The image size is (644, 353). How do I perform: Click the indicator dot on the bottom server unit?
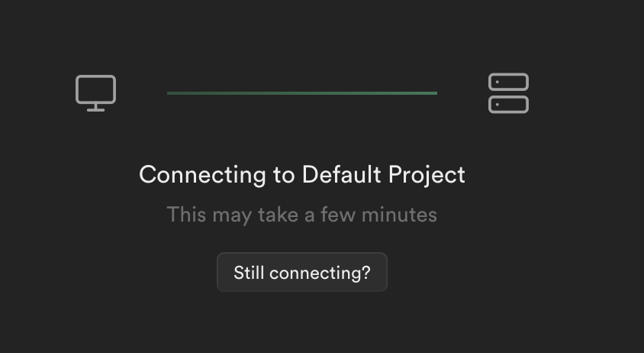click(497, 105)
